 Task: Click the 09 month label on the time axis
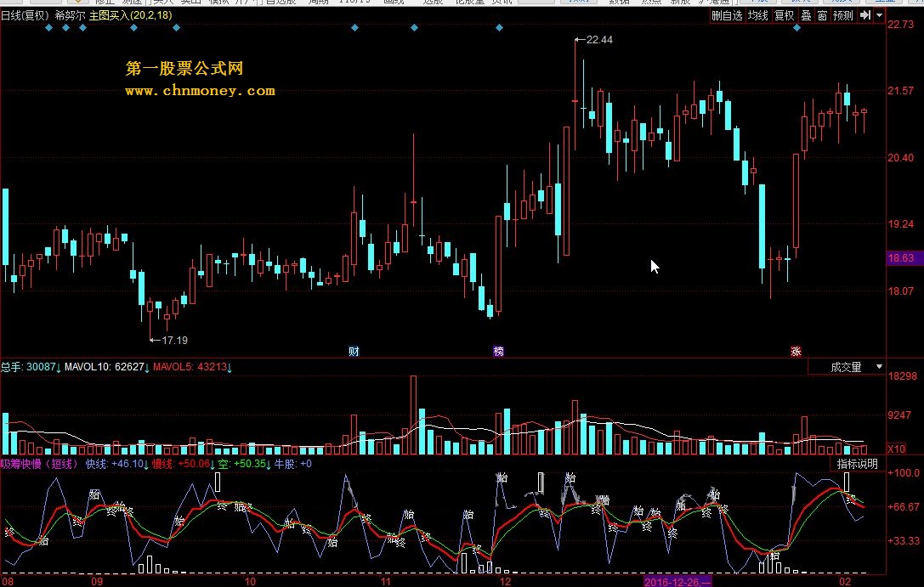point(97,582)
